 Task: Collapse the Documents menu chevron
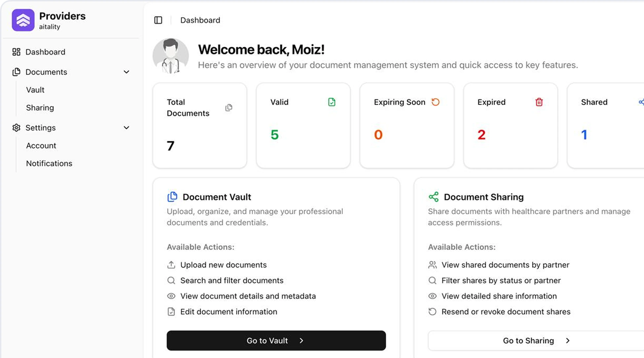[x=126, y=72]
